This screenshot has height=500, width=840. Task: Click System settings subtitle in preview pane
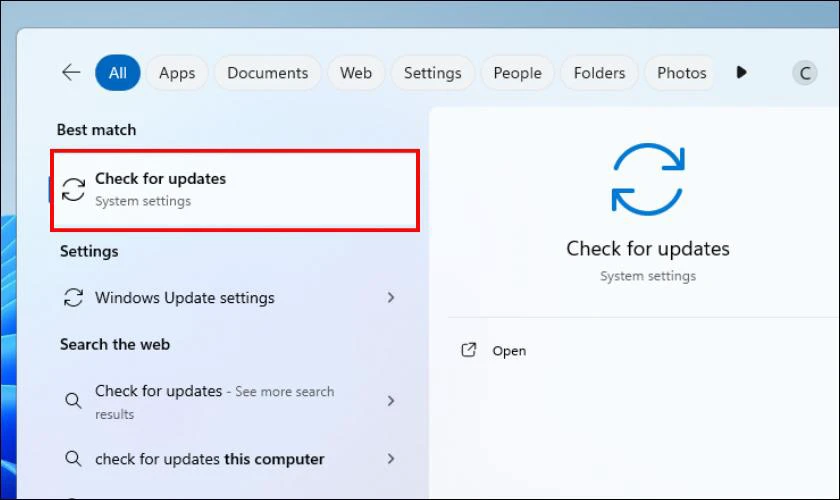pos(648,276)
